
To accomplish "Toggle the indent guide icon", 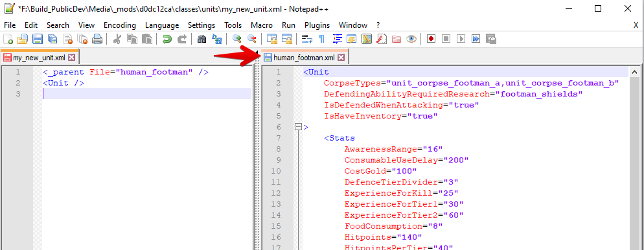I will click(337, 39).
